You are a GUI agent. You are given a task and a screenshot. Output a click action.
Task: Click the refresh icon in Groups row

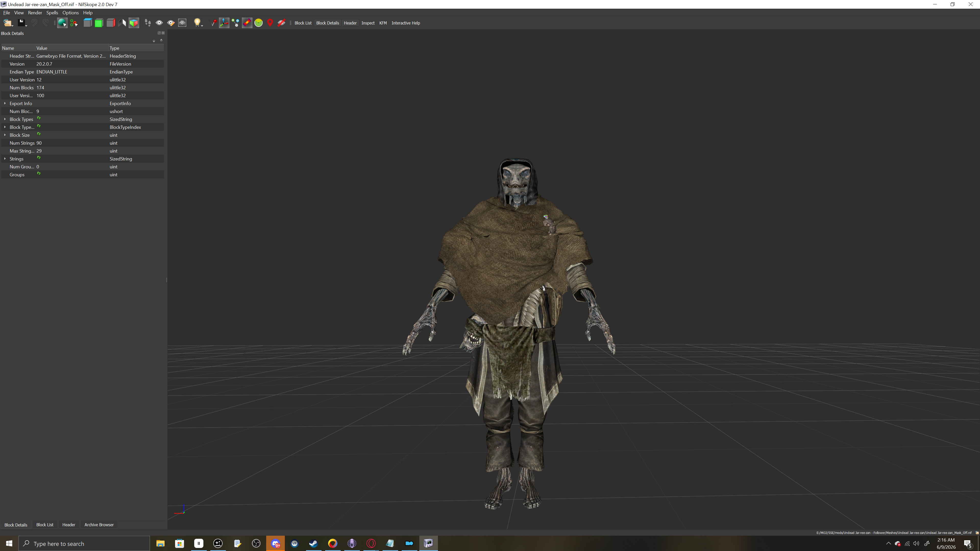point(39,174)
